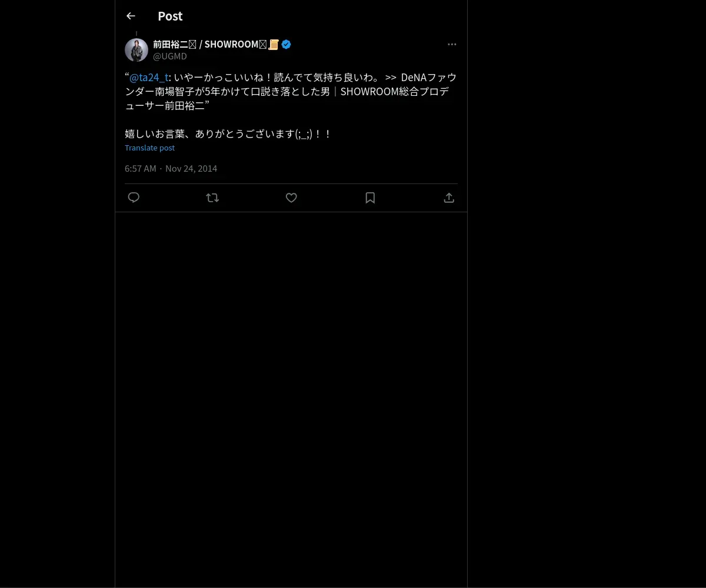Screen dimensions: 706x588
Task: Click the @UGMD handle
Action: (170, 56)
